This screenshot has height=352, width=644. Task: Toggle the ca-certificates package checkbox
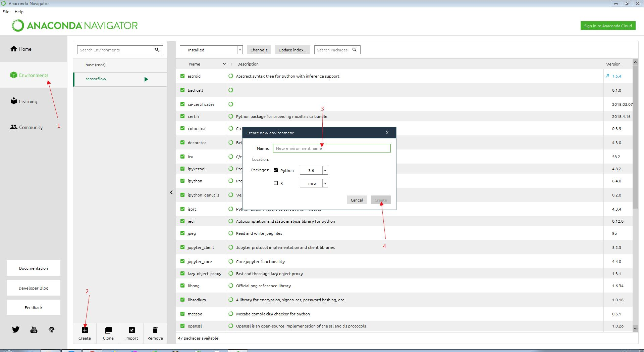(182, 104)
